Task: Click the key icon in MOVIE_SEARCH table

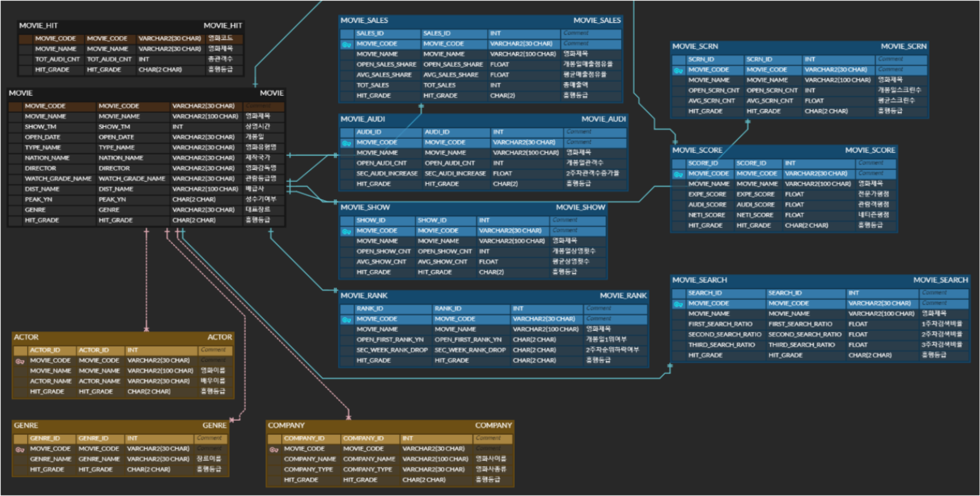Action: pyautogui.click(x=678, y=304)
